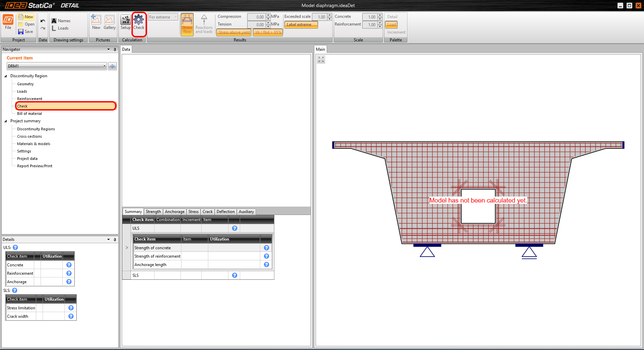
Task: Switch to the Crack results tab
Action: [207, 212]
